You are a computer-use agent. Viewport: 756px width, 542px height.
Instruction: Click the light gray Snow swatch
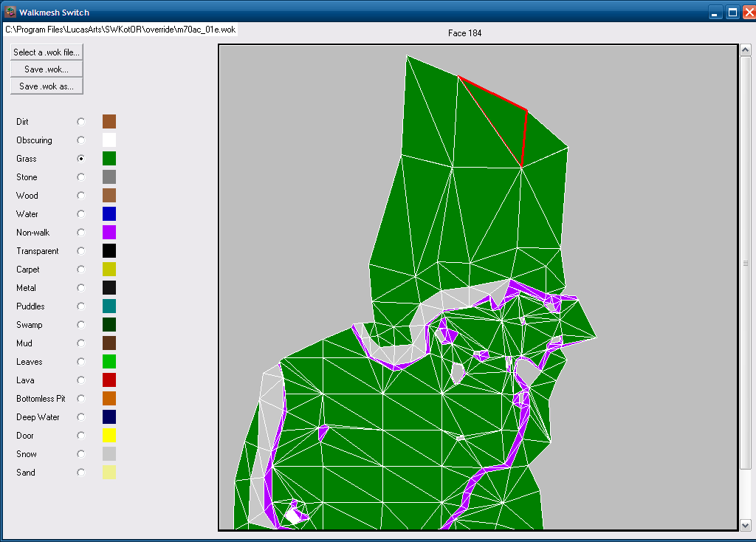[109, 454]
